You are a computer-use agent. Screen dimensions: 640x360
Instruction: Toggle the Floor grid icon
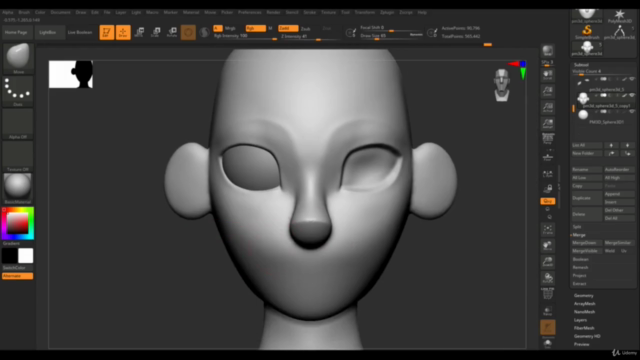click(547, 157)
